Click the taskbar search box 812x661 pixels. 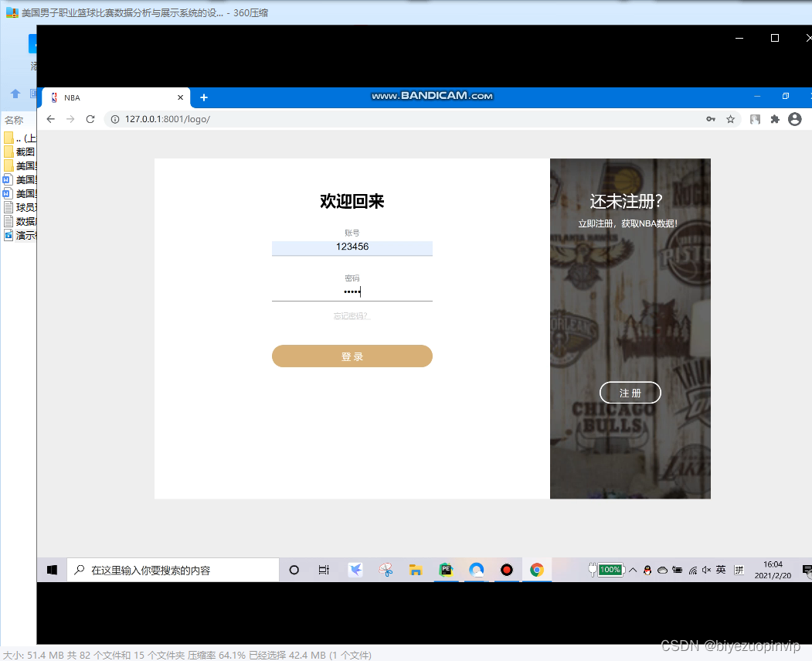[x=173, y=570]
